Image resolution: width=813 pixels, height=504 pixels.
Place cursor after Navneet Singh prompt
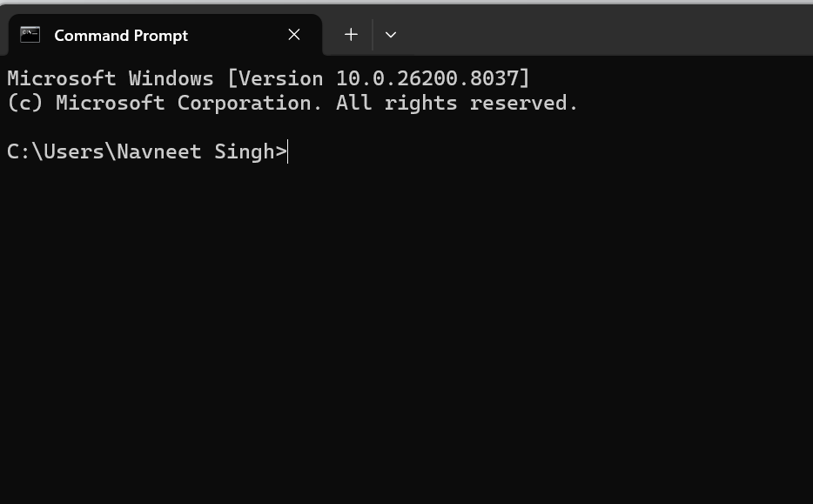(289, 151)
